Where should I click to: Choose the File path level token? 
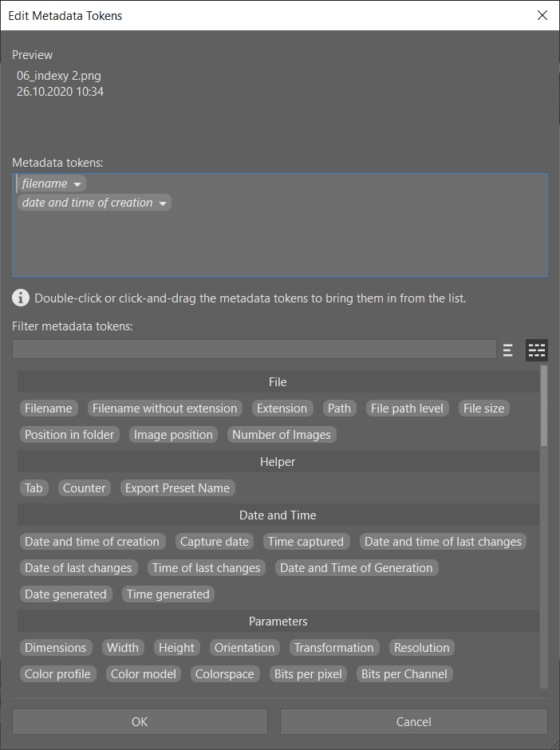coord(407,409)
